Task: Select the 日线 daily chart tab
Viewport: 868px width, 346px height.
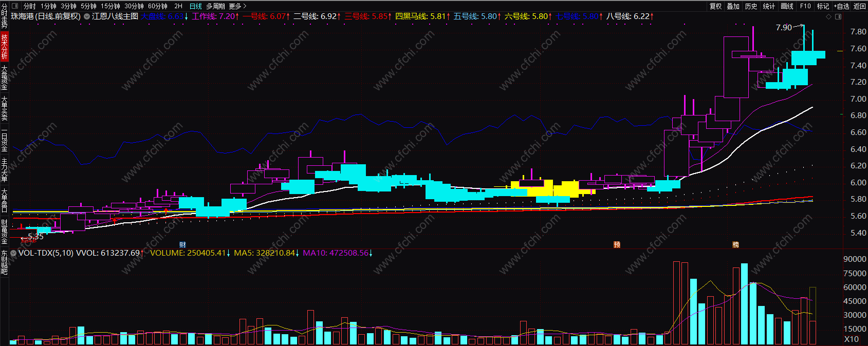Action: pos(196,6)
